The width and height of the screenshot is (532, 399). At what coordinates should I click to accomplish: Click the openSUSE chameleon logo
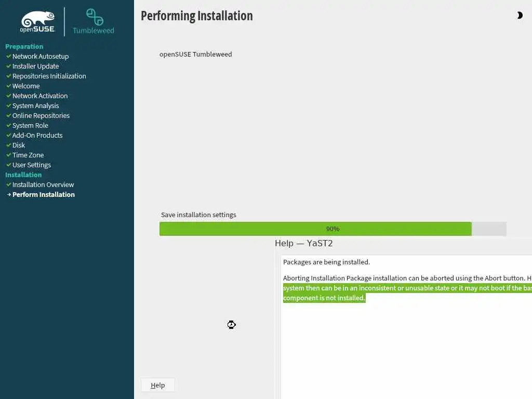[37, 22]
